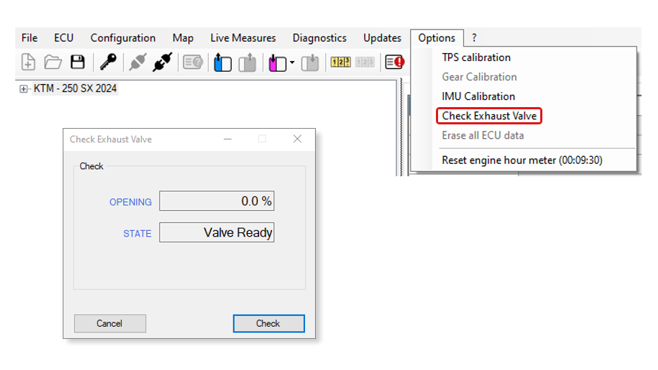The height and width of the screenshot is (370, 658).
Task: Choose Erase all ECU data entry
Action: 483,135
